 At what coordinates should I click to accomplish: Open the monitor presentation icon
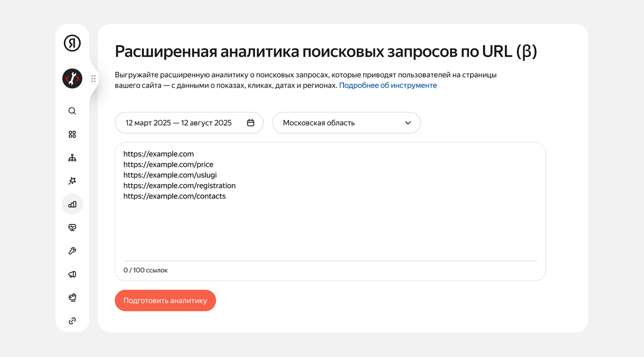(72, 227)
